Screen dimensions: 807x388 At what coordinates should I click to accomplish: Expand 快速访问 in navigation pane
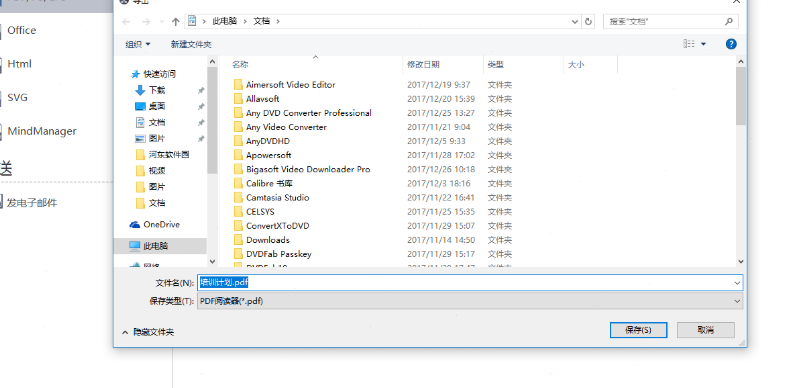pos(160,74)
